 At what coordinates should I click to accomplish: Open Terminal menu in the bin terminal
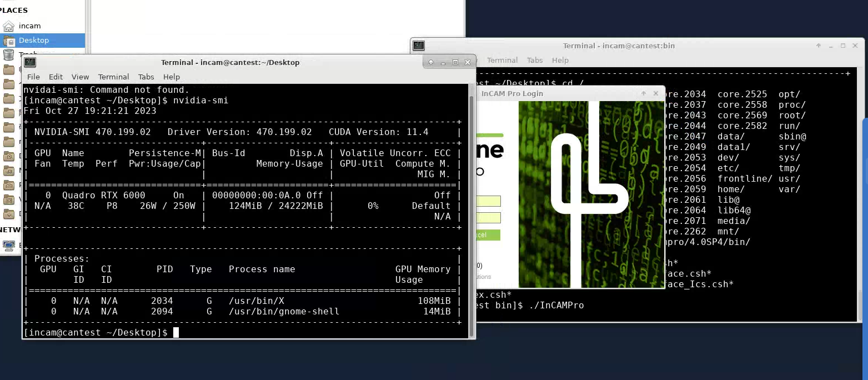(502, 60)
